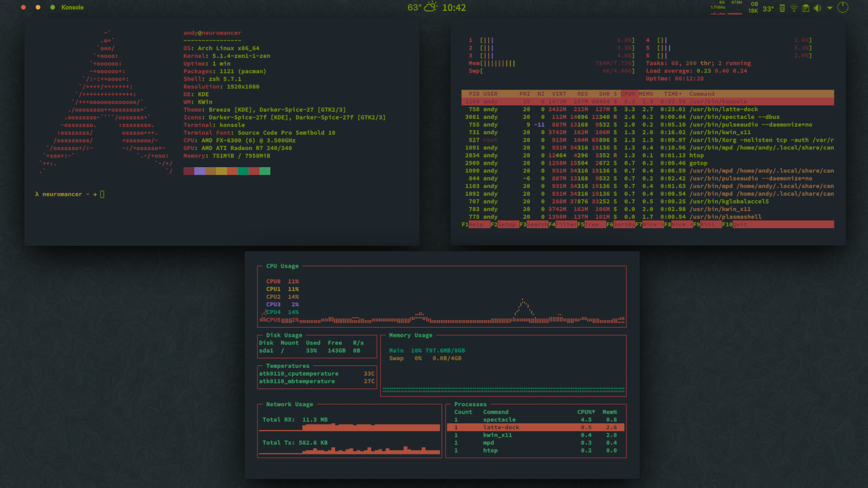This screenshot has width=868, height=488.
Task: Open the volume speaker tray icon
Action: pyautogui.click(x=817, y=8)
